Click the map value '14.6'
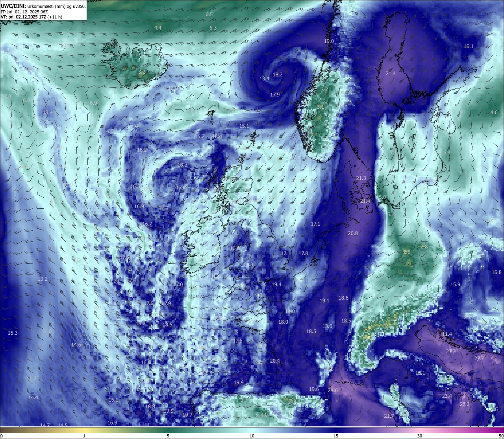 76,345
